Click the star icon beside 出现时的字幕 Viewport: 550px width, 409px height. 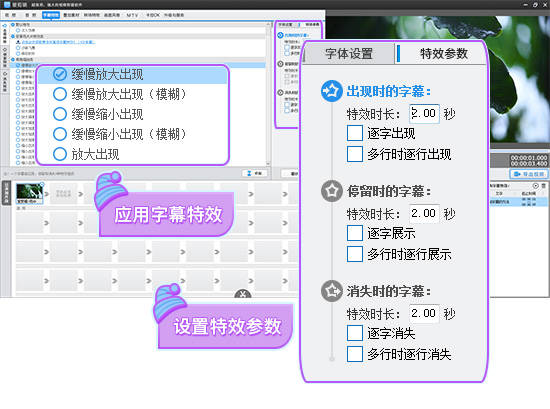click(x=331, y=91)
